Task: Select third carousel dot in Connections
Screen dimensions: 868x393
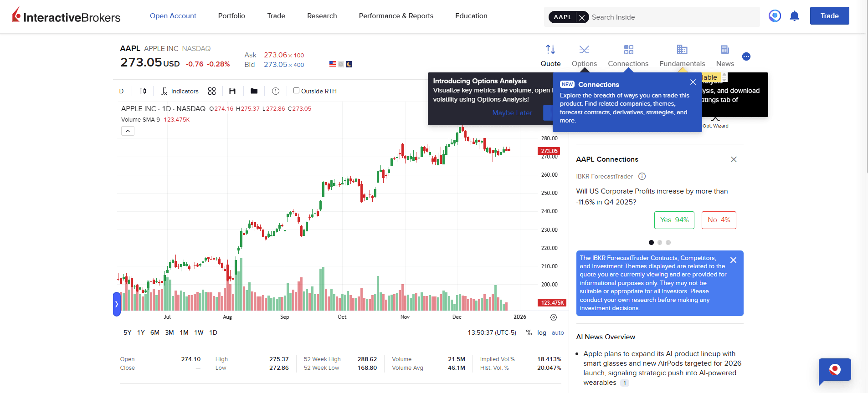Action: click(x=668, y=243)
